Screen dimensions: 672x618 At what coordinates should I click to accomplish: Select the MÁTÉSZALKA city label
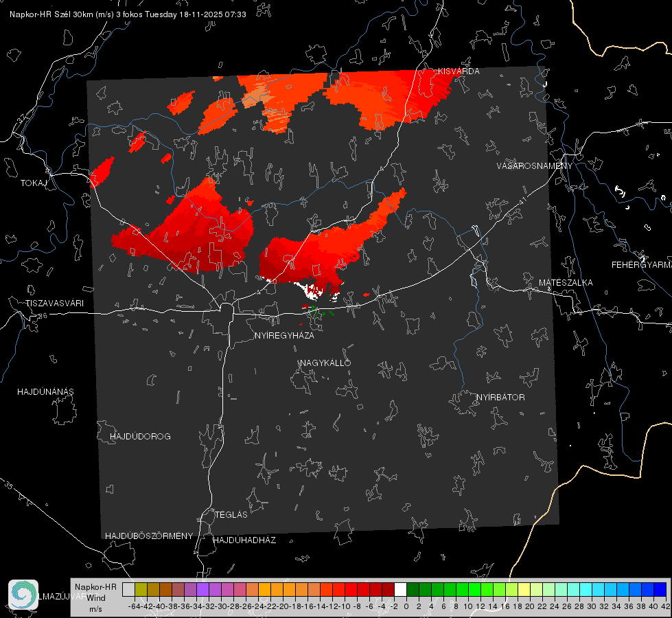click(x=566, y=283)
